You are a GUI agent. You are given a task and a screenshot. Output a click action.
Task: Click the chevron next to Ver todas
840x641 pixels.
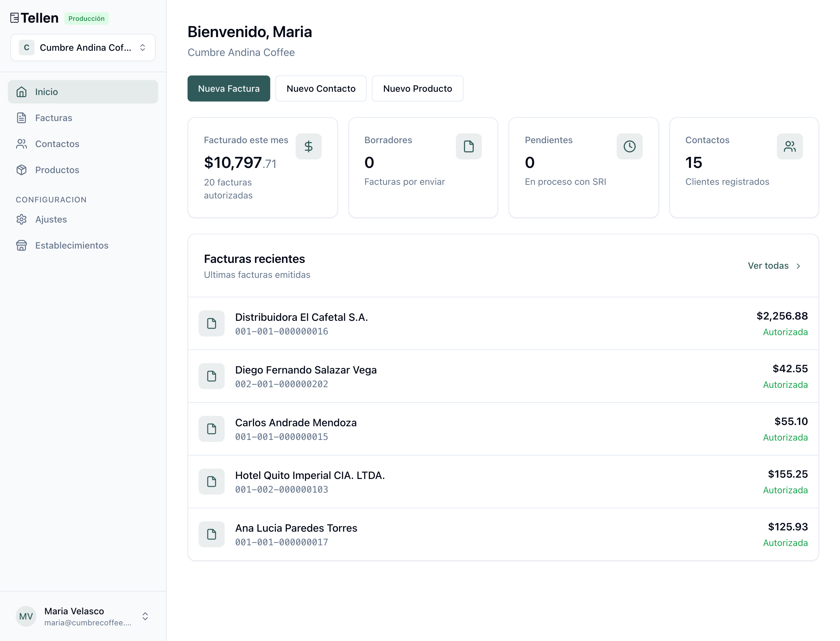coord(798,266)
